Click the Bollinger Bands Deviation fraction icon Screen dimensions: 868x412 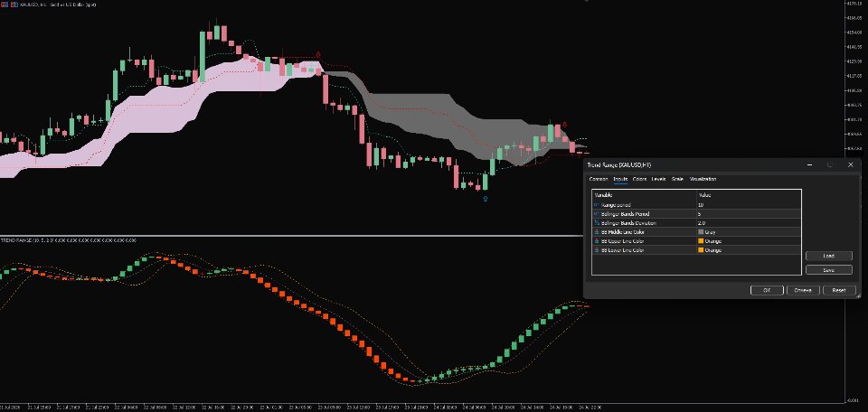pyautogui.click(x=596, y=223)
